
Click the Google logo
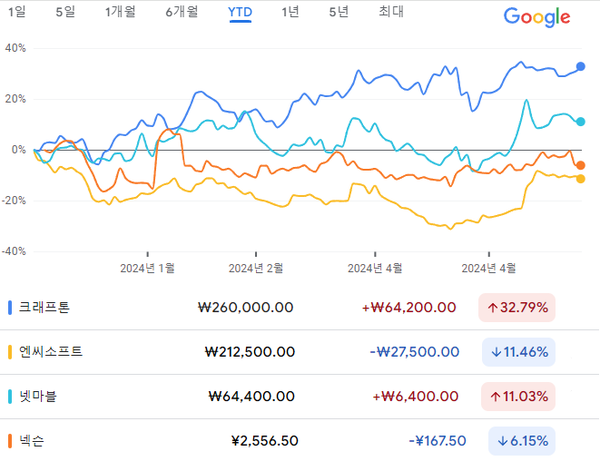(x=537, y=17)
